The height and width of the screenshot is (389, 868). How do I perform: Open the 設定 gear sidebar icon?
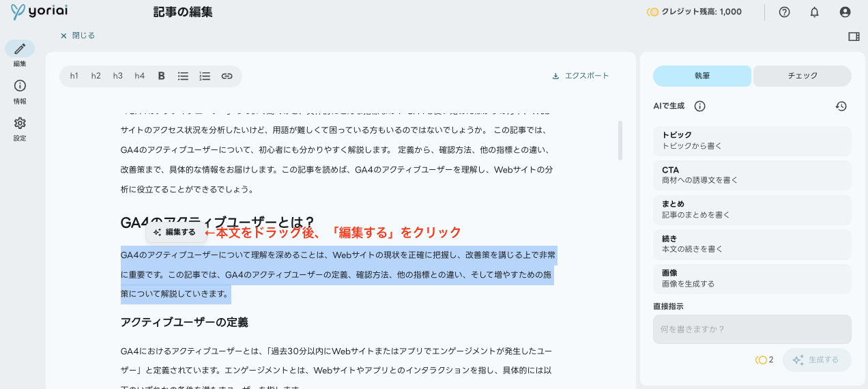20,123
